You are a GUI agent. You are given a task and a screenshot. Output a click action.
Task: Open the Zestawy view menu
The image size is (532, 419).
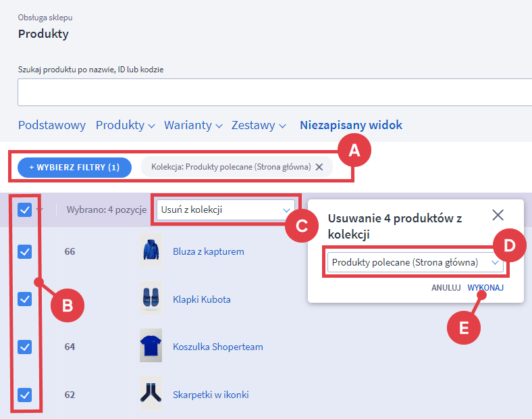pyautogui.click(x=259, y=125)
